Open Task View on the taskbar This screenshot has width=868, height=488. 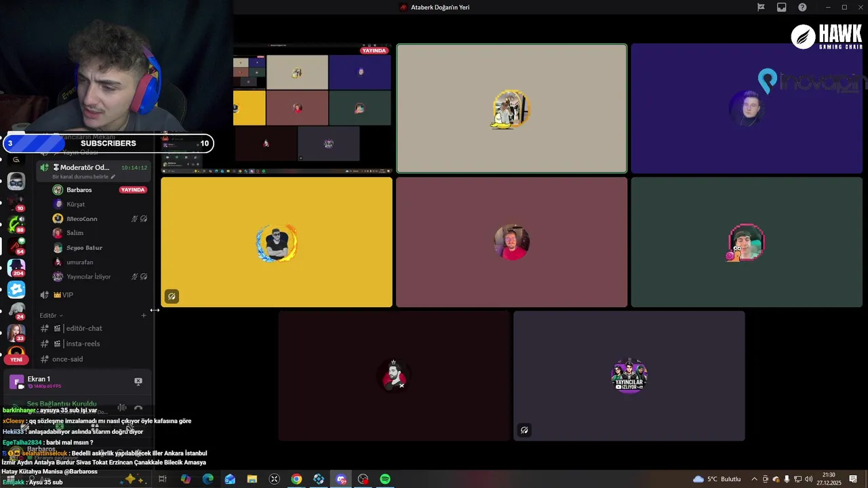click(x=163, y=479)
